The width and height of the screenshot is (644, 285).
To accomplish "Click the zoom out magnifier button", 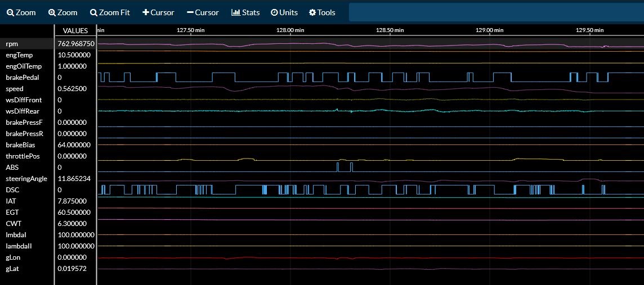I will pos(21,12).
